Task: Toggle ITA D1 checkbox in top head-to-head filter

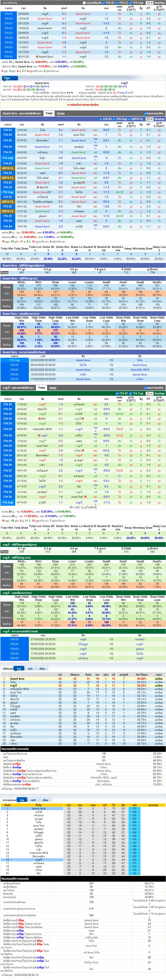Action: coord(104,3)
